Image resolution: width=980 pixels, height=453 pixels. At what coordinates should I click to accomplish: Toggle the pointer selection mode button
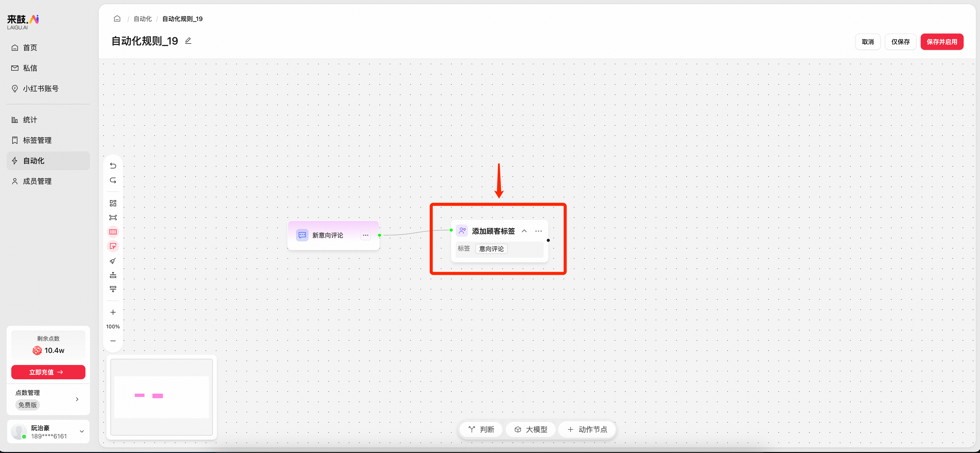click(113, 246)
